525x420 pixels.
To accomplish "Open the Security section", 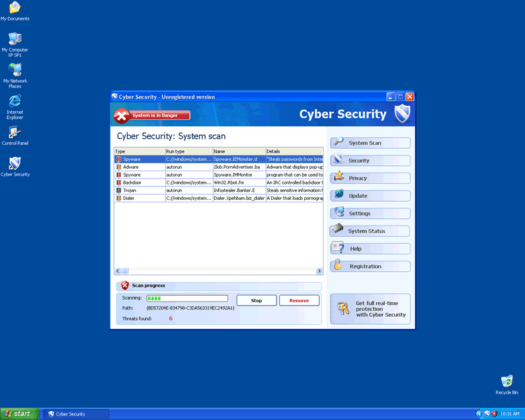I will click(x=370, y=161).
